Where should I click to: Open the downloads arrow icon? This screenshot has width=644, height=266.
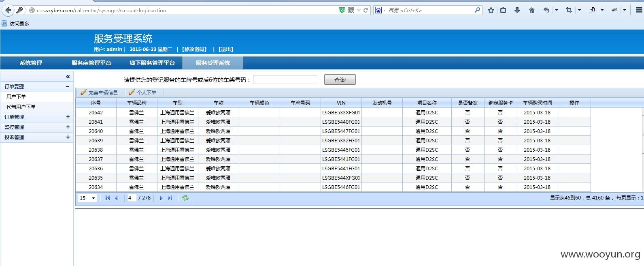pyautogui.click(x=517, y=10)
